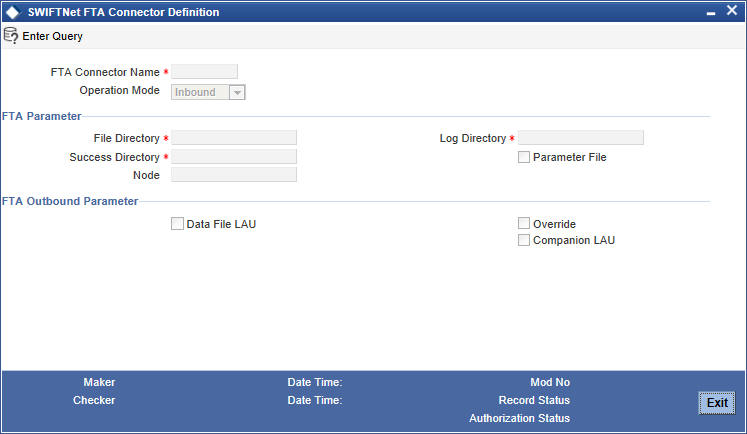The image size is (747, 434).
Task: Open the Operation Mode dropdown arrow
Action: pyautogui.click(x=237, y=92)
